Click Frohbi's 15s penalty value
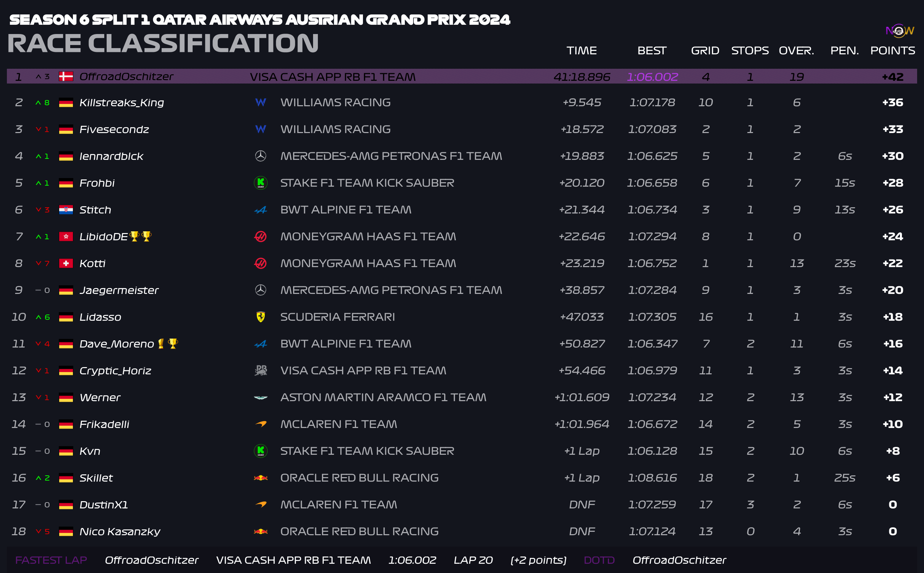The height and width of the screenshot is (573, 924). pos(845,183)
